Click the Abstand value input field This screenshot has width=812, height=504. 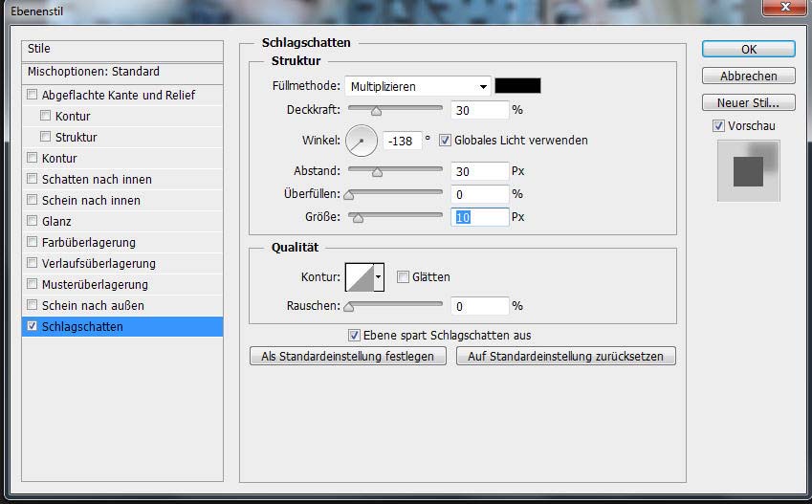coord(478,171)
